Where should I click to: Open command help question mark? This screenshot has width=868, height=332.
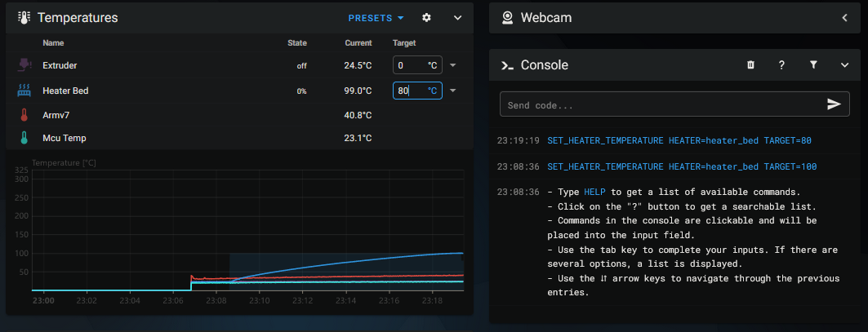pyautogui.click(x=781, y=65)
